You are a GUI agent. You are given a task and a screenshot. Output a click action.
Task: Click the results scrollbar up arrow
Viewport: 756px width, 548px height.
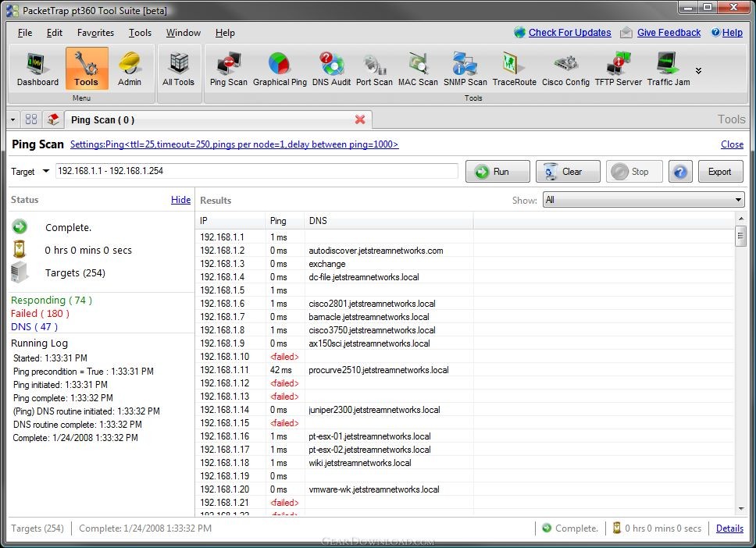740,219
